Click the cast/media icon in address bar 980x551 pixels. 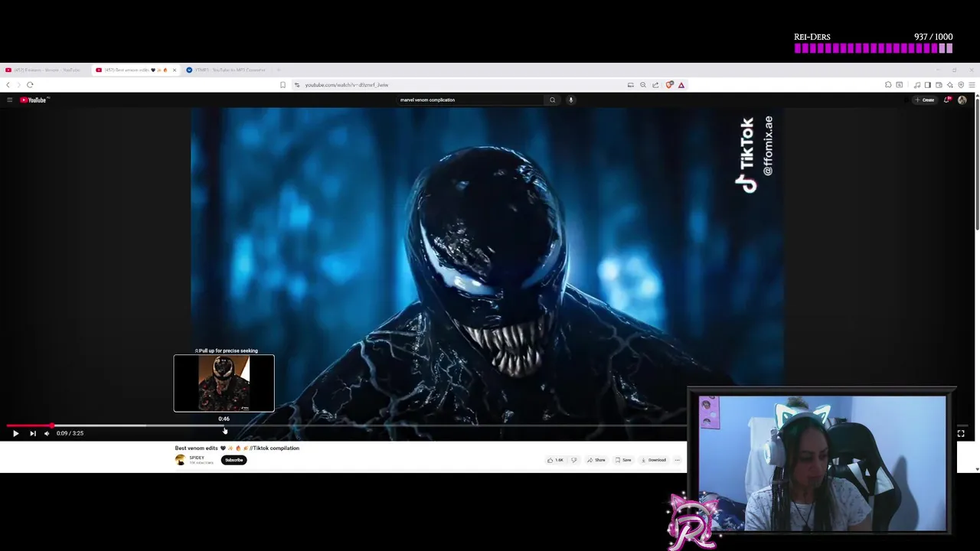(630, 85)
